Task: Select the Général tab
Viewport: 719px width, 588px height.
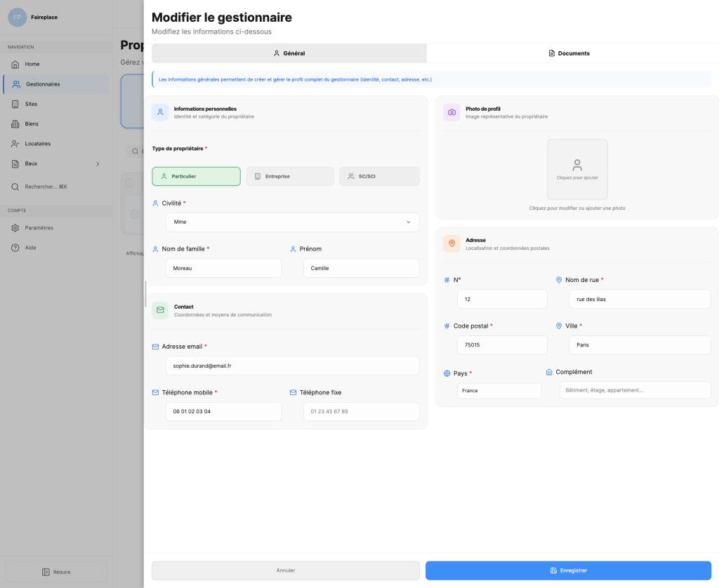Action: (289, 53)
